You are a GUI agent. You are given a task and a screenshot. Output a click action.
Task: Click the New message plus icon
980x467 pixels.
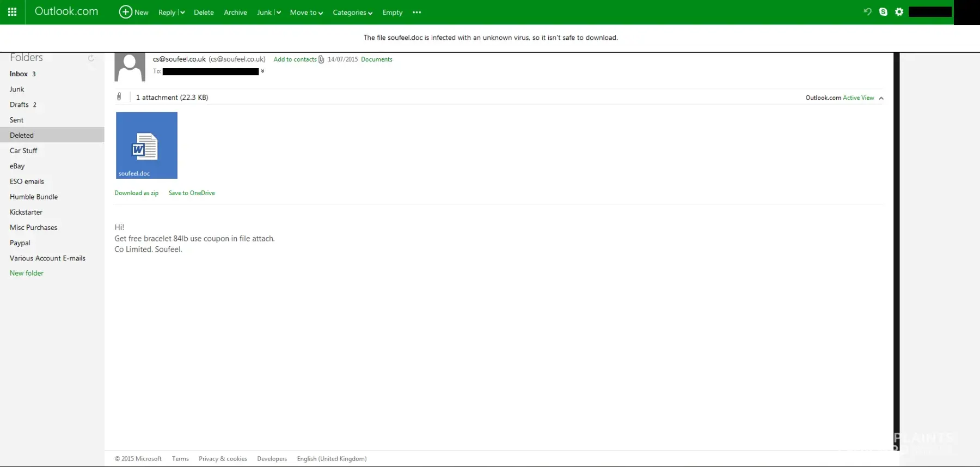coord(126,12)
